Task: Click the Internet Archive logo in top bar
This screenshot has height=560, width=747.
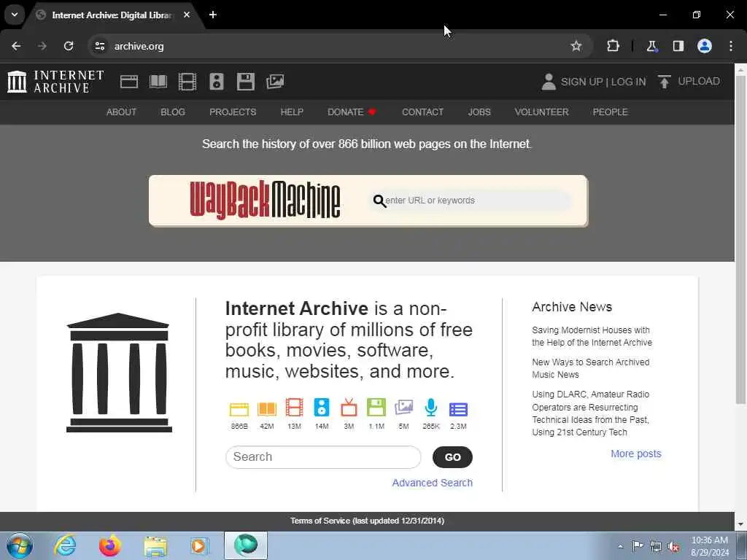Action: click(x=55, y=82)
